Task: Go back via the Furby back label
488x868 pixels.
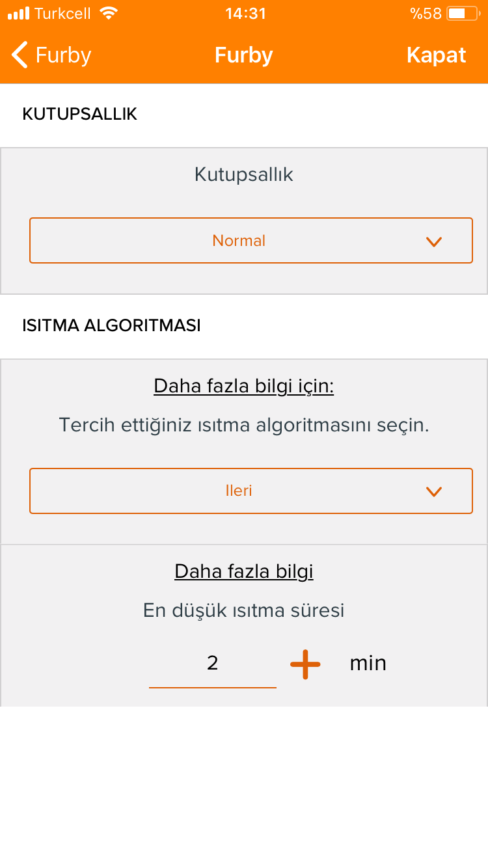Action: pyautogui.click(x=63, y=55)
